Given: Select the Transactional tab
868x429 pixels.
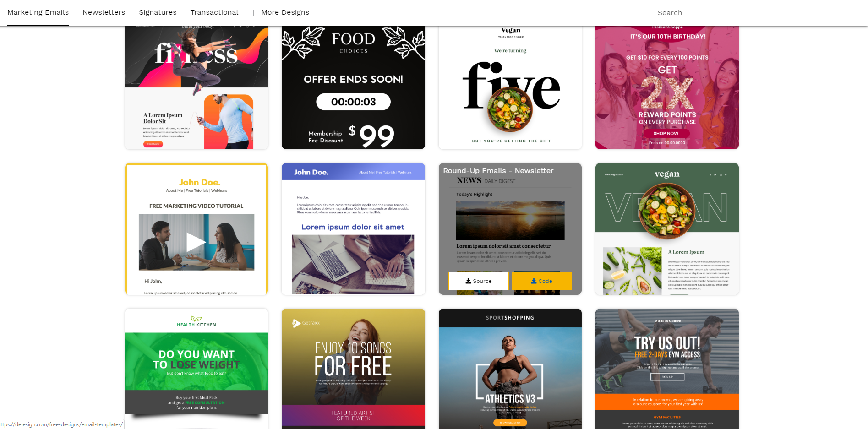Looking at the screenshot, I should 214,12.
